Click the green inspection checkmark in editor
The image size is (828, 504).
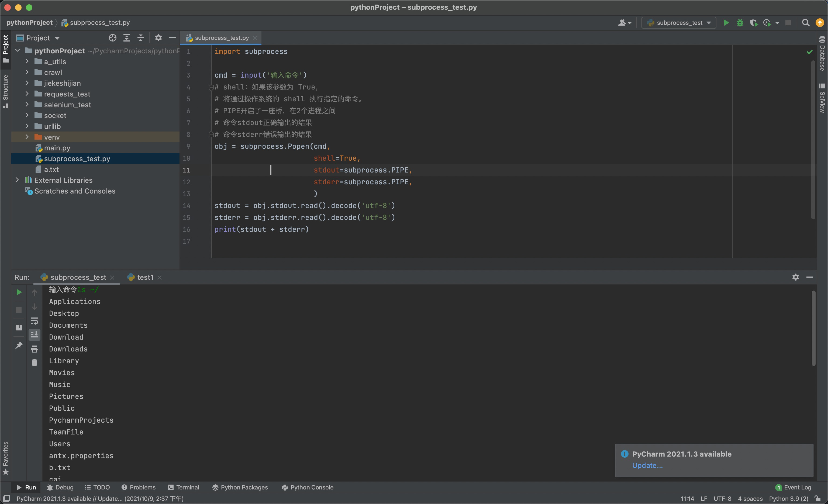click(x=809, y=52)
